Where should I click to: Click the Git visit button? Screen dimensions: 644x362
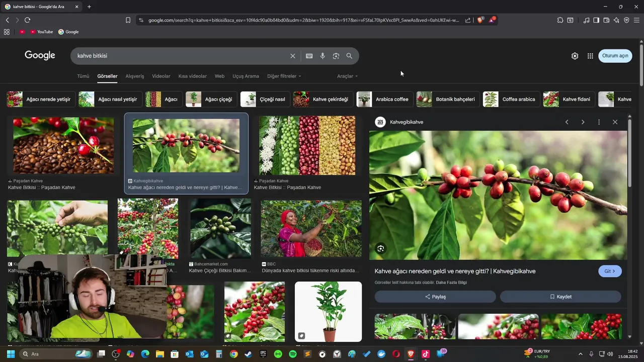[x=610, y=271]
